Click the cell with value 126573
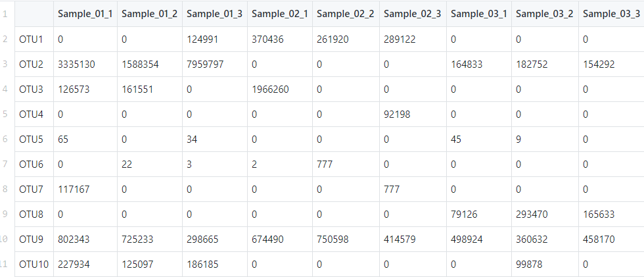The image size is (644, 277). click(85, 89)
